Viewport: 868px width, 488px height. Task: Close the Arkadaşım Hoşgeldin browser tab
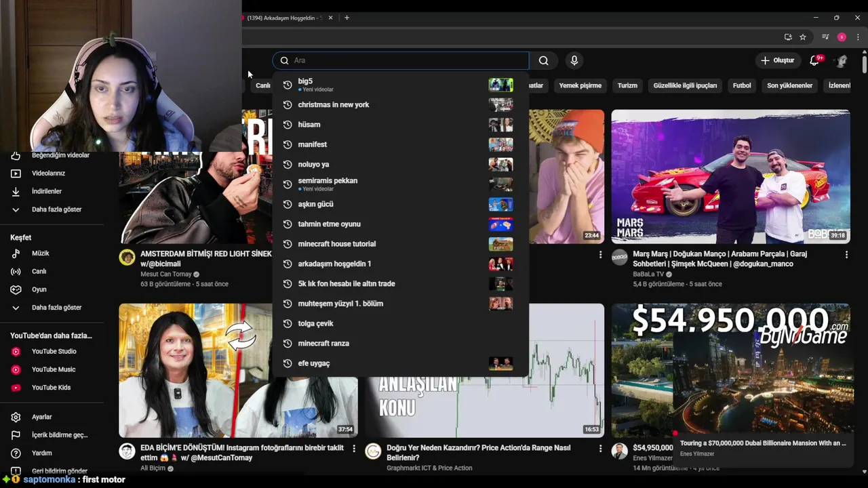coord(331,18)
